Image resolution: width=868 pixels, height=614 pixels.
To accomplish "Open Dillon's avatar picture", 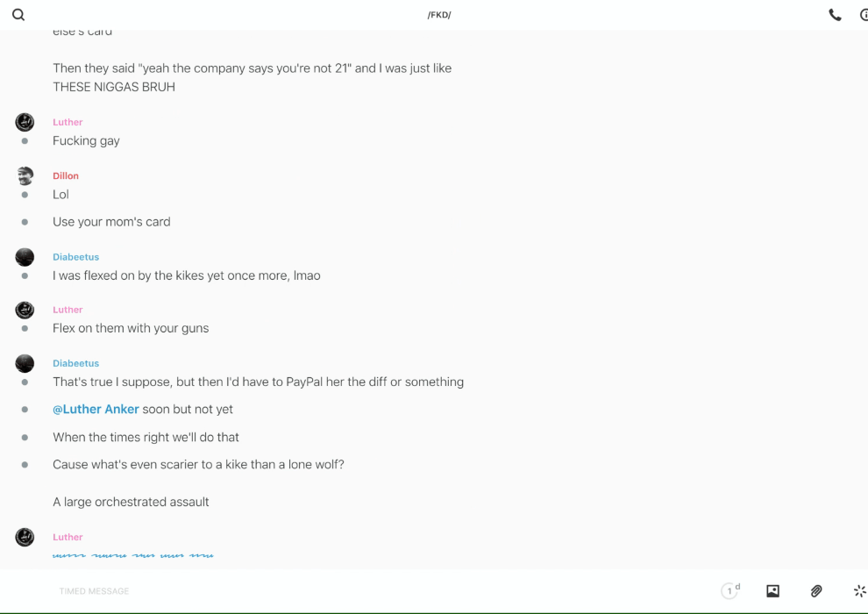I will click(x=25, y=176).
